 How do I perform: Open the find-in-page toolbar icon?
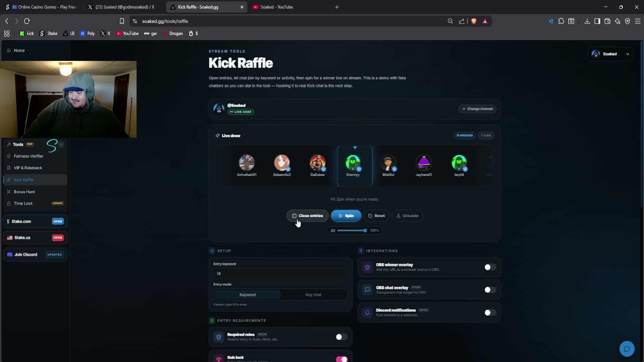click(x=572, y=21)
